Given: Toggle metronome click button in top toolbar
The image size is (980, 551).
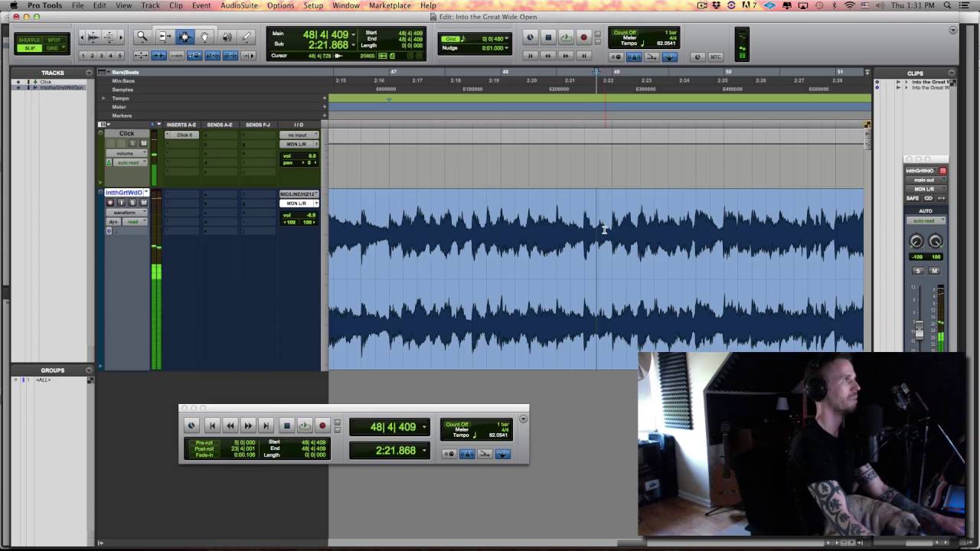Looking at the screenshot, I should click(635, 57).
